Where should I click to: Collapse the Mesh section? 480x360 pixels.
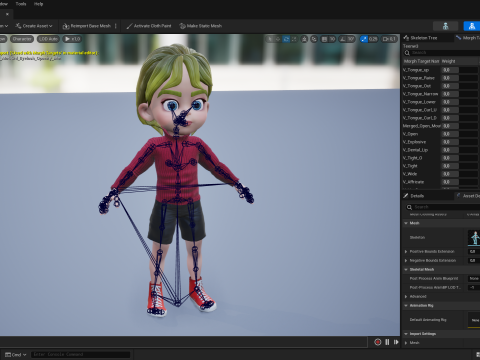(406, 223)
